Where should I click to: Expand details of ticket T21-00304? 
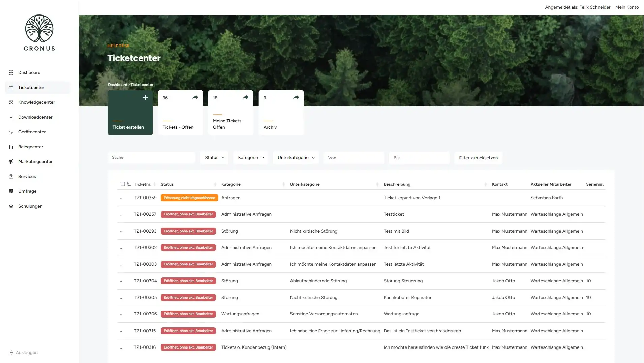pos(121,281)
